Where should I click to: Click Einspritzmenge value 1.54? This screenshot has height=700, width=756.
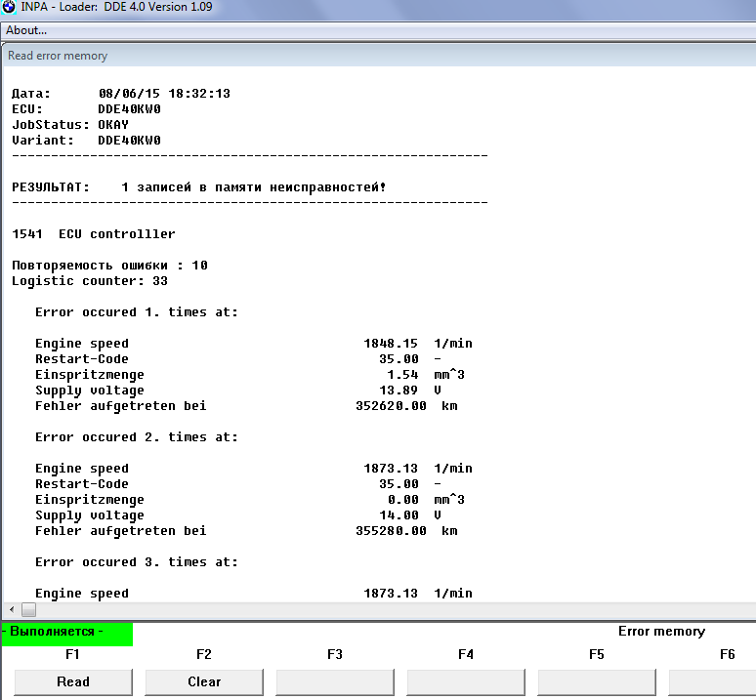[x=402, y=374]
